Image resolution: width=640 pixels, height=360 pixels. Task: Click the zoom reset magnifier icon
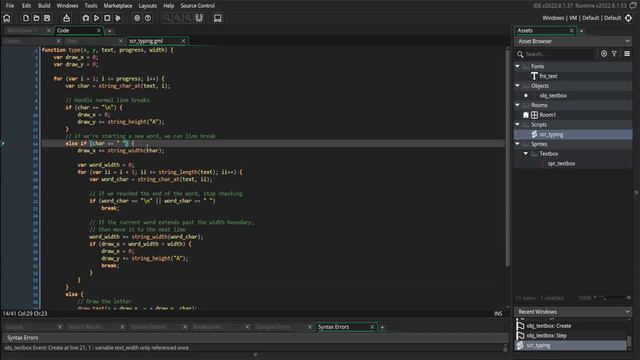(x=178, y=18)
